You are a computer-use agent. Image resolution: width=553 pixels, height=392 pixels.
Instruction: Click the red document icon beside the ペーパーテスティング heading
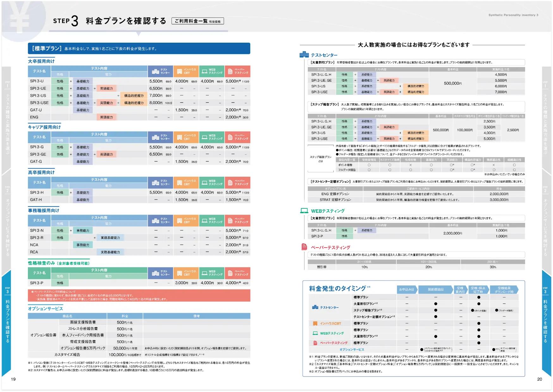(x=304, y=247)
